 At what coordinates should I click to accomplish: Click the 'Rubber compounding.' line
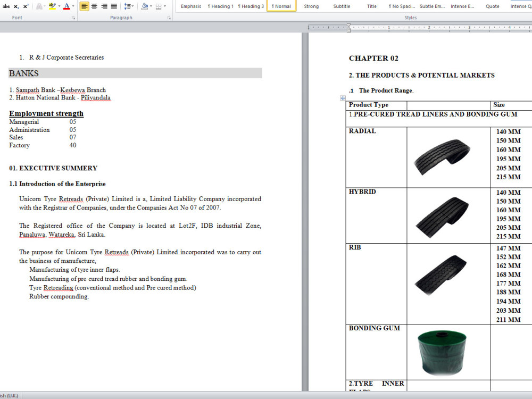point(59,296)
